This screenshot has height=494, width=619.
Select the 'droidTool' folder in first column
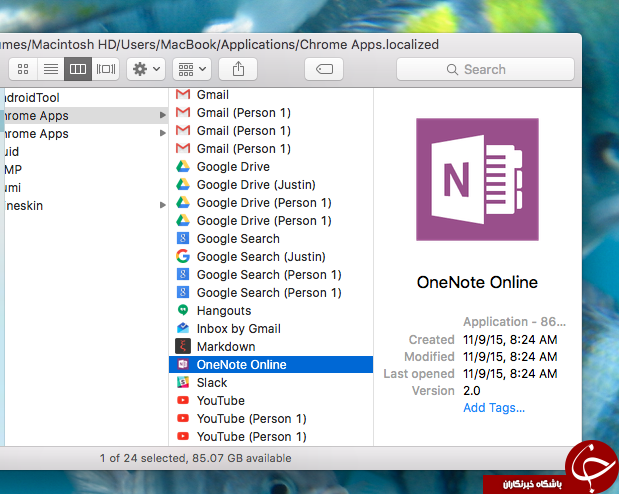(x=32, y=98)
